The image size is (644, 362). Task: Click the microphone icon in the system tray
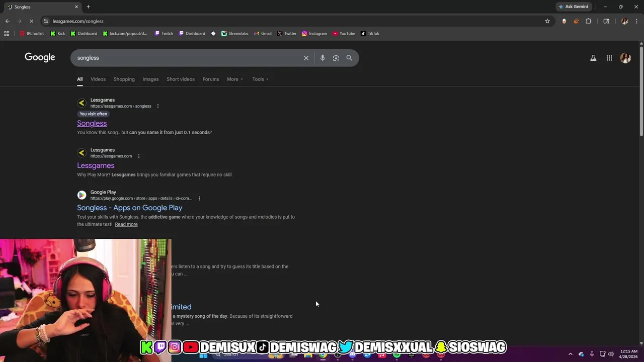592,354
